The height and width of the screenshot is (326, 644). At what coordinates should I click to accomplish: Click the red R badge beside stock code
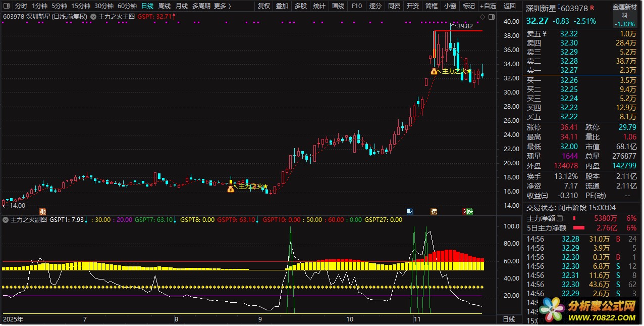tap(592, 8)
